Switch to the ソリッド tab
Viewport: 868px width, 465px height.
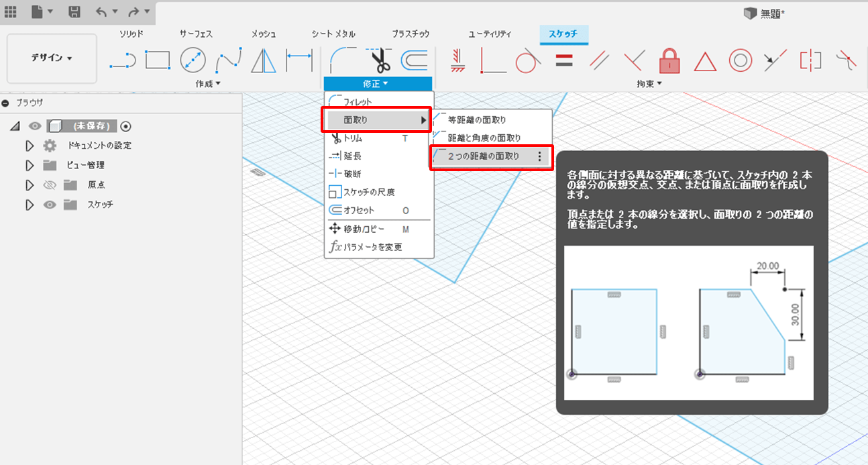(131, 34)
